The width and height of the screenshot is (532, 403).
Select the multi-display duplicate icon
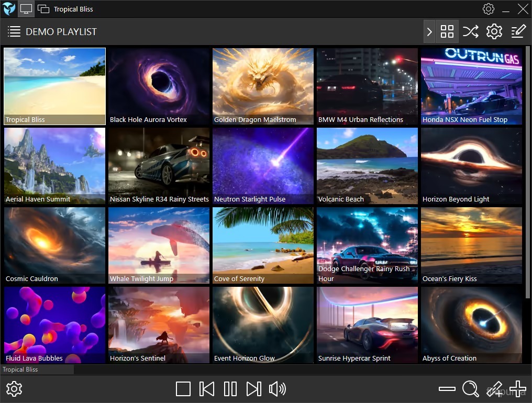43,9
